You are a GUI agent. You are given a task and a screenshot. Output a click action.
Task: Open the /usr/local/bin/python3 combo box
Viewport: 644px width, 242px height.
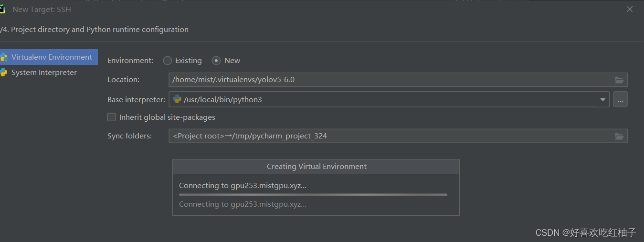click(389, 99)
